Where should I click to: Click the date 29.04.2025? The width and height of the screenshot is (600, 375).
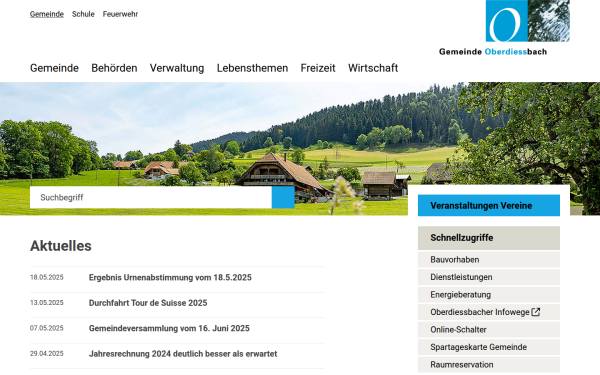click(x=47, y=354)
